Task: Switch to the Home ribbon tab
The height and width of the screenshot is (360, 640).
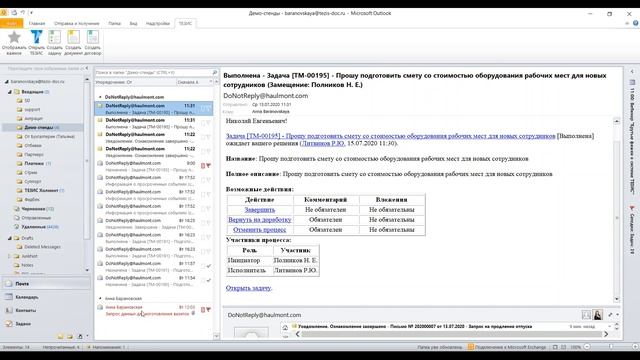Action: pyautogui.click(x=37, y=23)
